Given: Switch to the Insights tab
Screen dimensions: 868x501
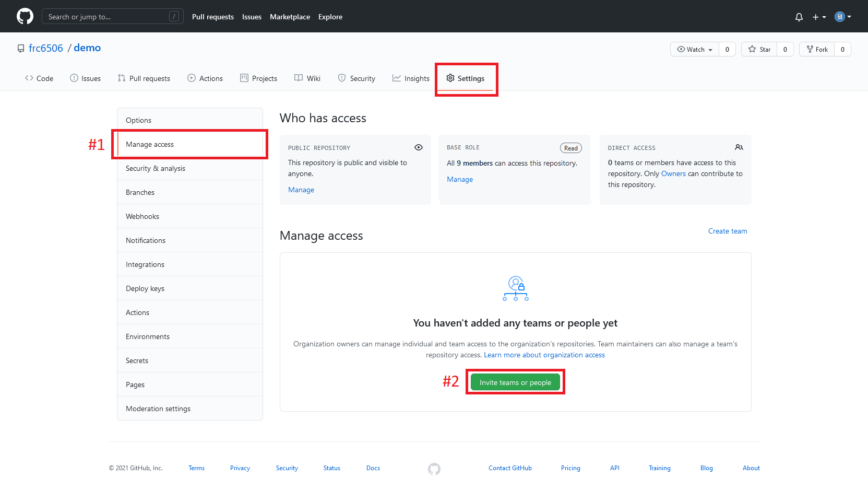Looking at the screenshot, I should [x=411, y=78].
